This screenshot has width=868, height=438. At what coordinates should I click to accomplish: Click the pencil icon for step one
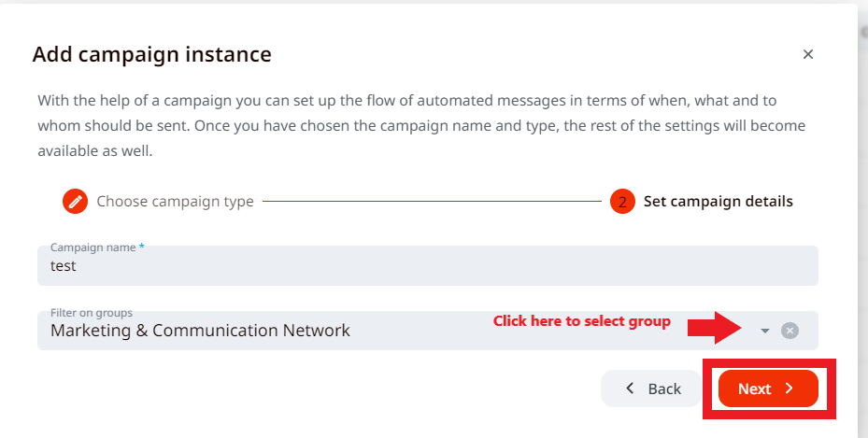(75, 201)
